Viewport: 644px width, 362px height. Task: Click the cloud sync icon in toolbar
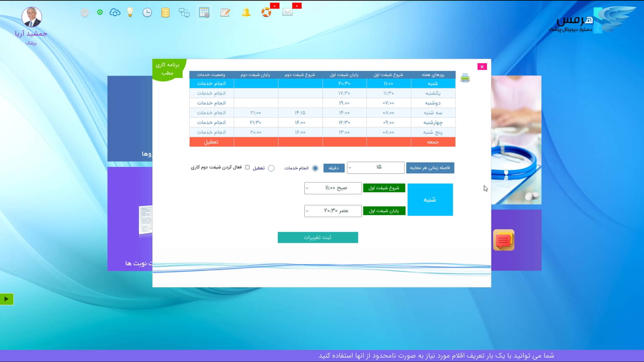(115, 13)
